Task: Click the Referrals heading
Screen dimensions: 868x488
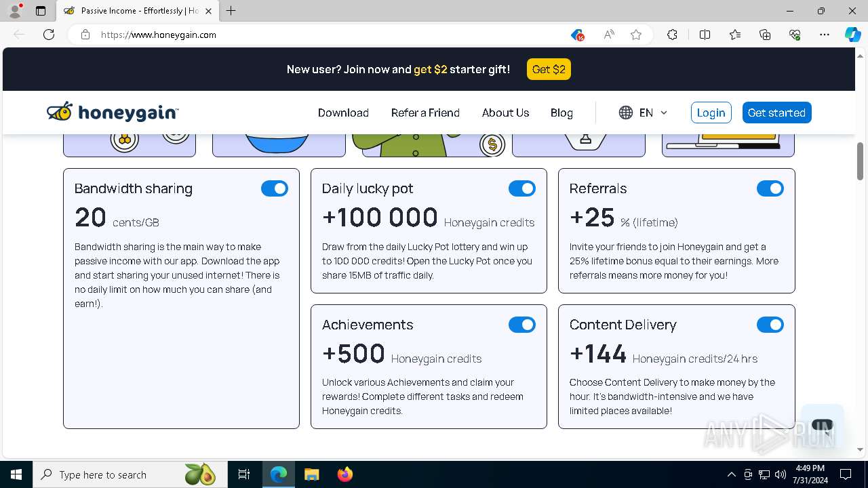Action: [598, 188]
